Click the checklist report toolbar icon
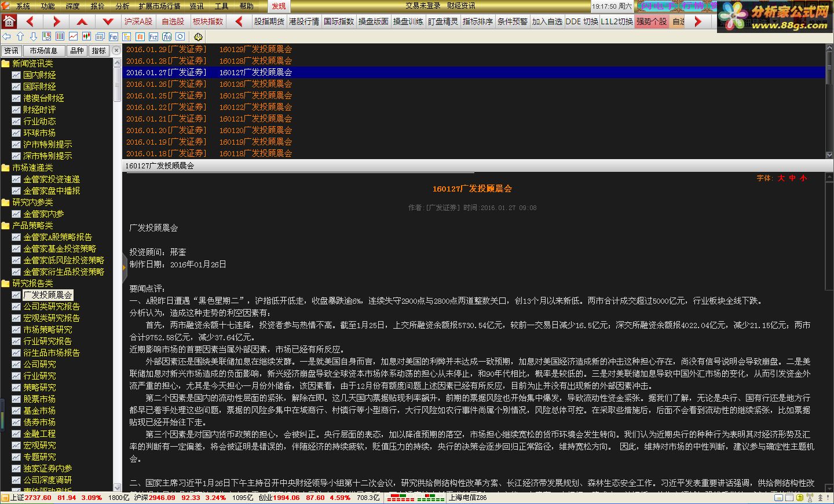This screenshot has width=834, height=504. [x=46, y=36]
